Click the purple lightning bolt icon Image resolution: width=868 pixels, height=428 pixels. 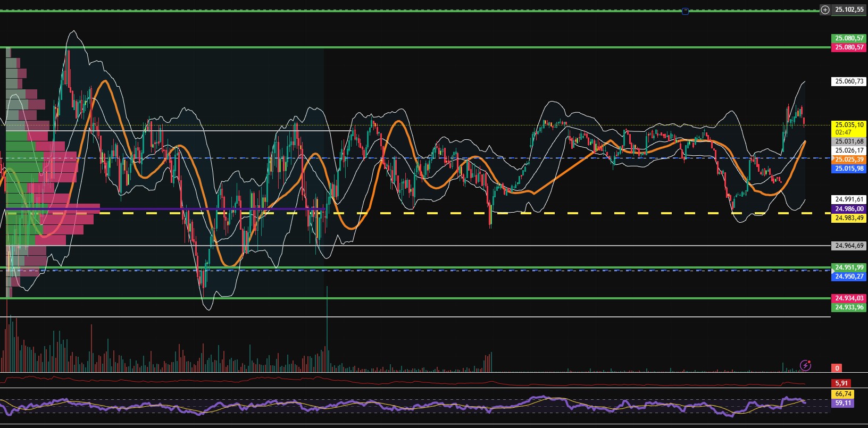click(x=806, y=365)
